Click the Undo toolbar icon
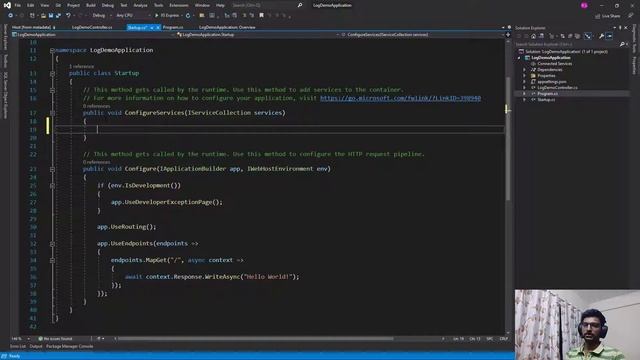Viewport: 640px width, 360px height. [68, 16]
